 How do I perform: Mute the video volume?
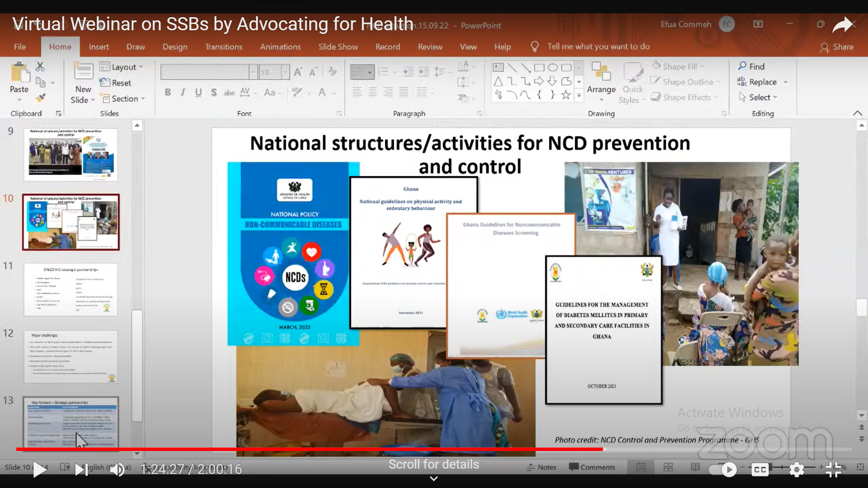[118, 470]
